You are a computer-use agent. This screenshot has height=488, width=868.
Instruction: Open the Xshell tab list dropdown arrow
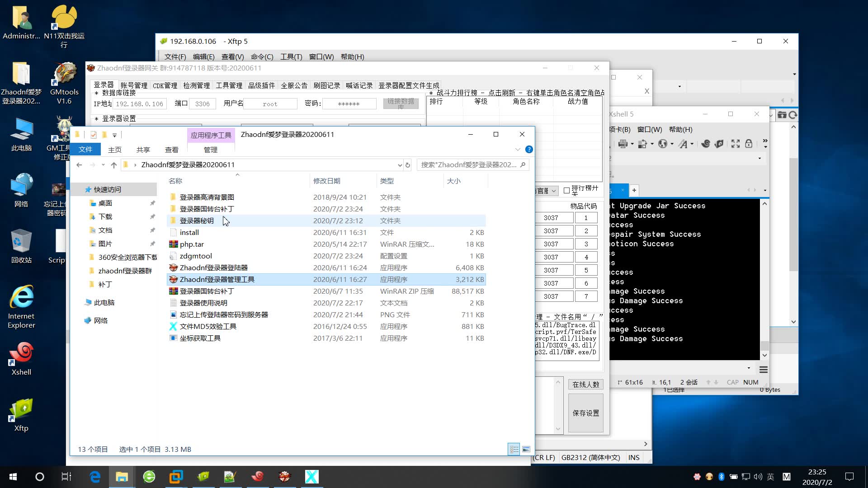click(765, 190)
